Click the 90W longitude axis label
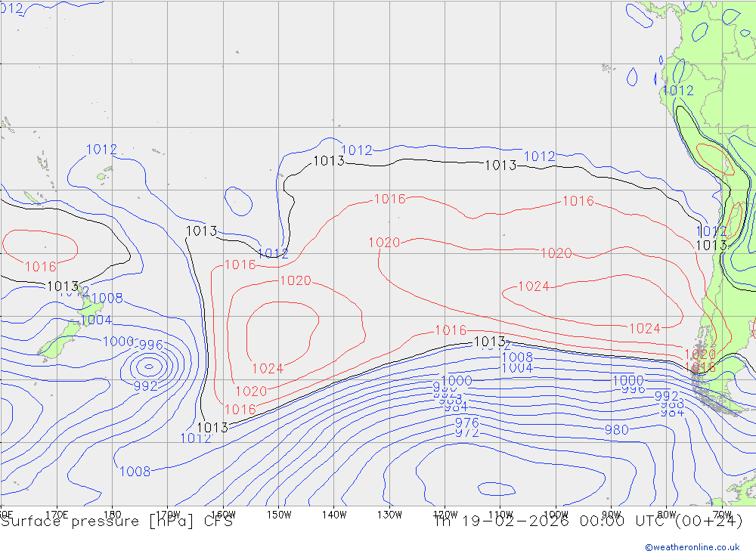This screenshot has width=756, height=554. point(612,515)
